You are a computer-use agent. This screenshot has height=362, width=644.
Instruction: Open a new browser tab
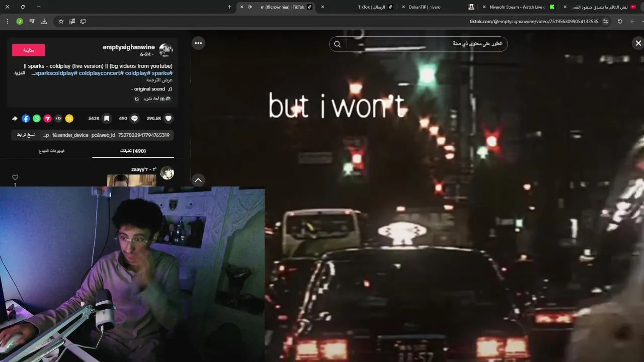229,7
